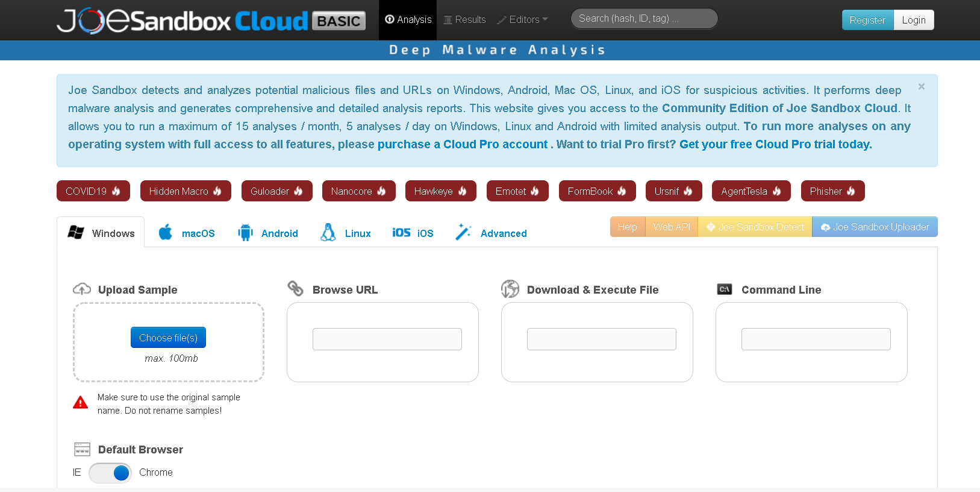
Task: Select the Nanocore trending tag
Action: (x=358, y=191)
